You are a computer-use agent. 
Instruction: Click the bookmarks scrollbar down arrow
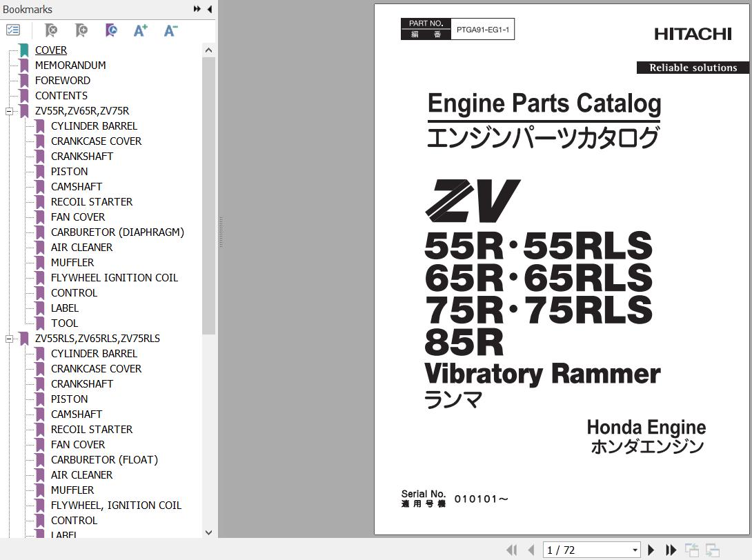point(209,532)
